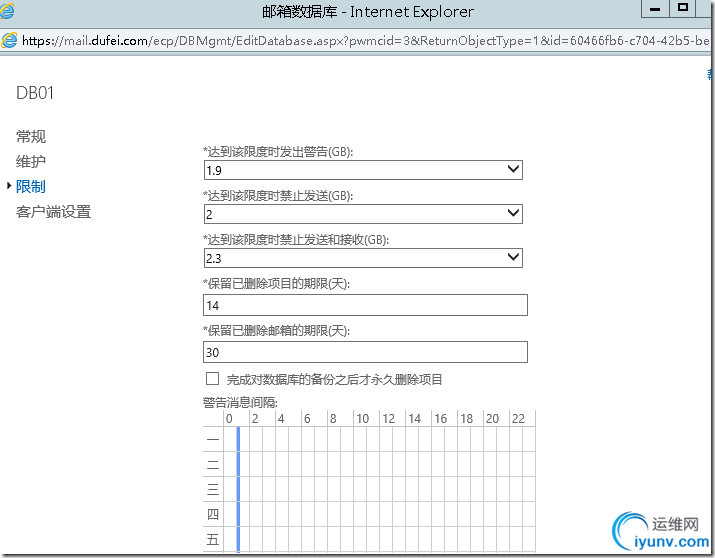Viewport: 715px width, 558px height.
Task: Click the Internet Explorer icon in the title bar
Action: 6,10
